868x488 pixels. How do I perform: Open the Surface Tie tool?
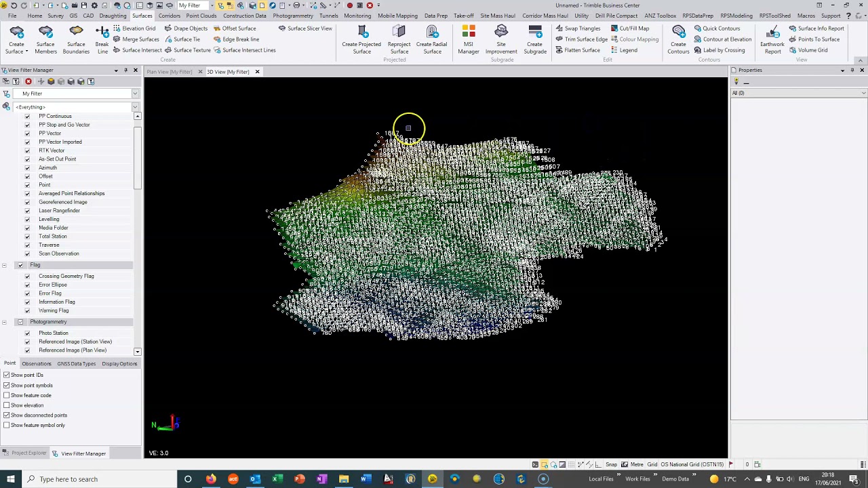(182, 39)
